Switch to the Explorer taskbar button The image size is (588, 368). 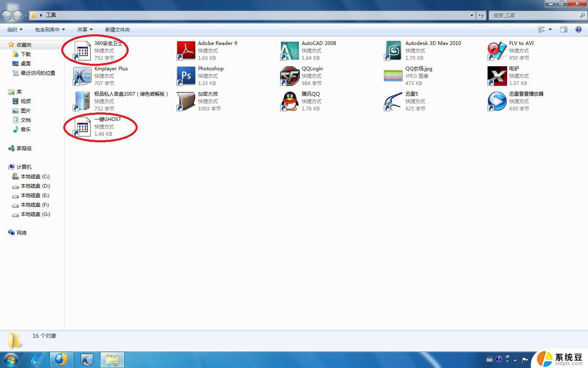coord(112,360)
